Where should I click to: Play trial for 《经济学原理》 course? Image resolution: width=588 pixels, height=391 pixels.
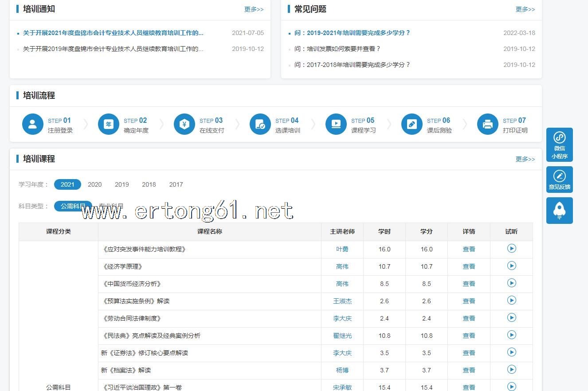pos(511,266)
